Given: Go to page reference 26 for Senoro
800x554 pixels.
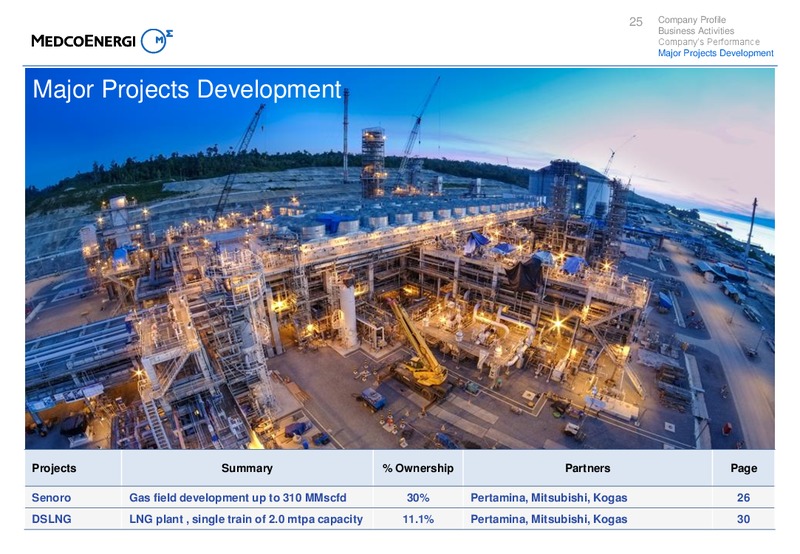Looking at the screenshot, I should click(743, 497).
